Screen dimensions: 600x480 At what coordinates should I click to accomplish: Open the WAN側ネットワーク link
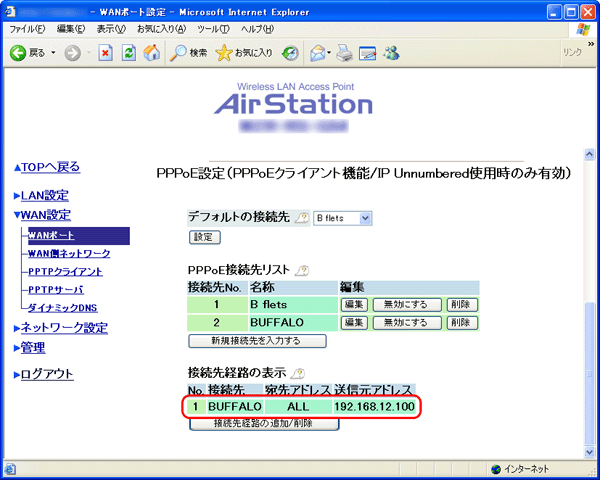[x=69, y=253]
